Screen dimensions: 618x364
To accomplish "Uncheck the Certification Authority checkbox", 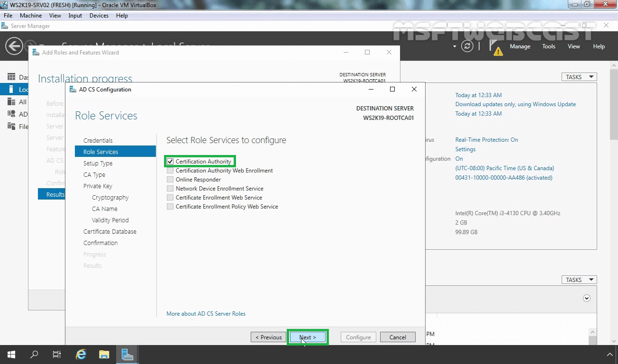I will tap(170, 162).
